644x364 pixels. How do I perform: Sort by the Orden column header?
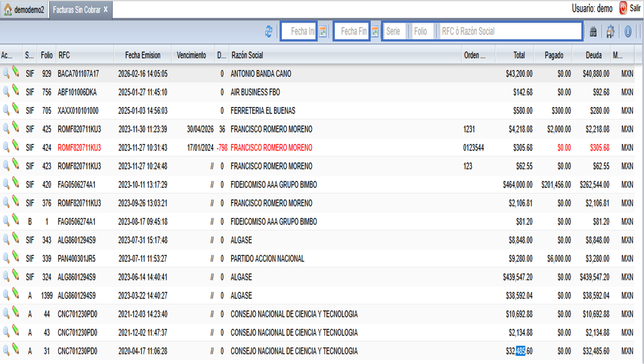tap(478, 55)
